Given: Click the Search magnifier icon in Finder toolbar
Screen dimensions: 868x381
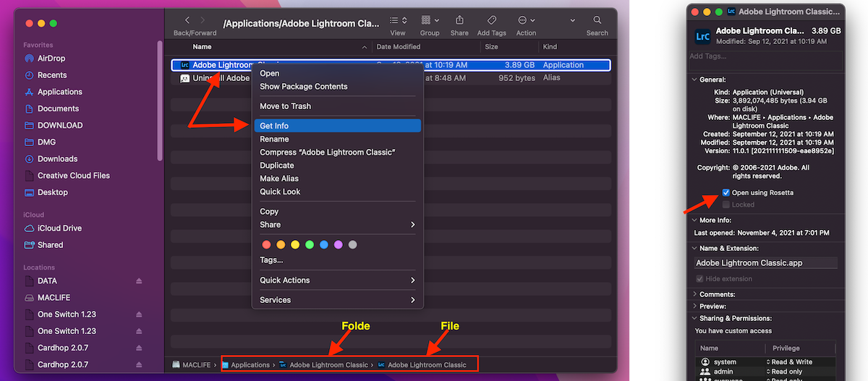Looking at the screenshot, I should [597, 20].
